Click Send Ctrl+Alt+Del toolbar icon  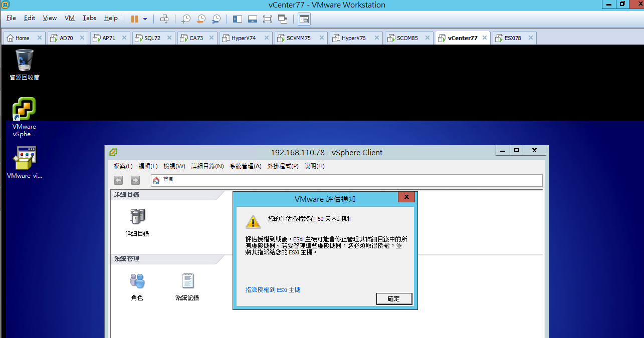point(164,19)
